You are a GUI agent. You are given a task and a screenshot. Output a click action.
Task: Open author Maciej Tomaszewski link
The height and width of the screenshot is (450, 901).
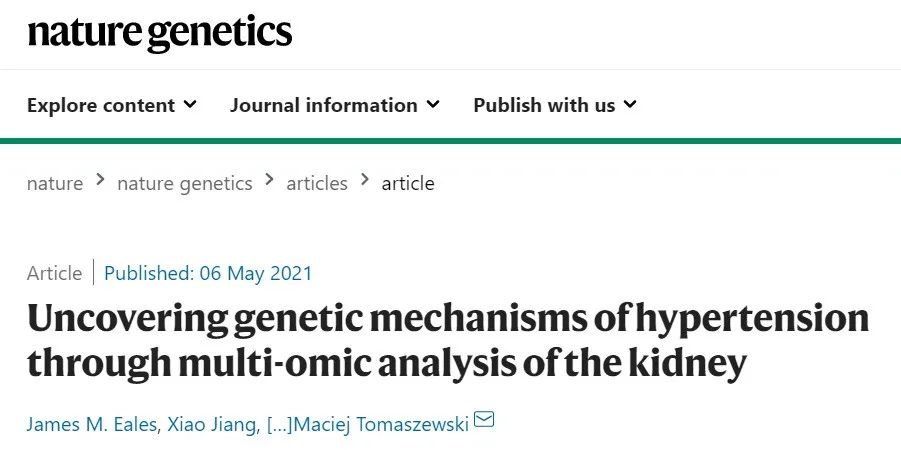pos(382,424)
